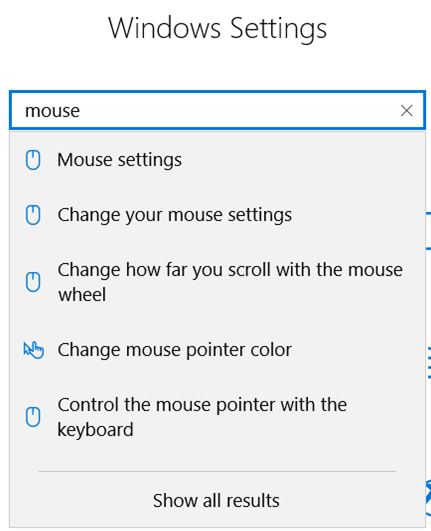Click inside the settings search field
431x531 pixels.
coord(217,110)
